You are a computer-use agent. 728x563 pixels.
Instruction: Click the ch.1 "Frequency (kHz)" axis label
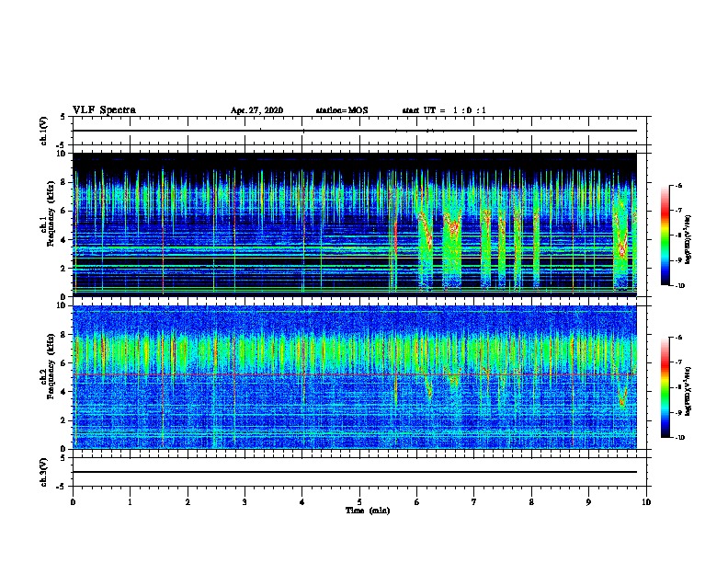pos(51,214)
